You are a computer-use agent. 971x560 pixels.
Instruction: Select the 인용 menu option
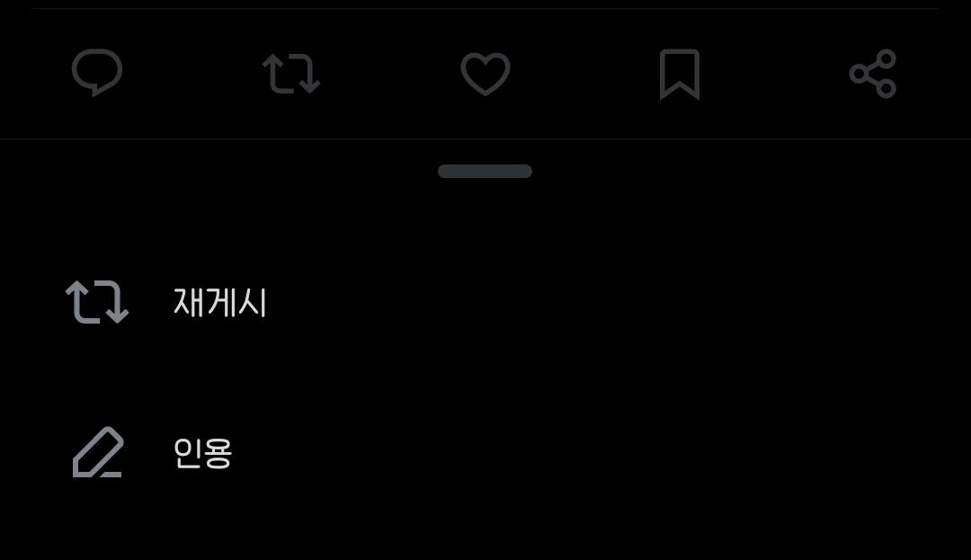485,452
